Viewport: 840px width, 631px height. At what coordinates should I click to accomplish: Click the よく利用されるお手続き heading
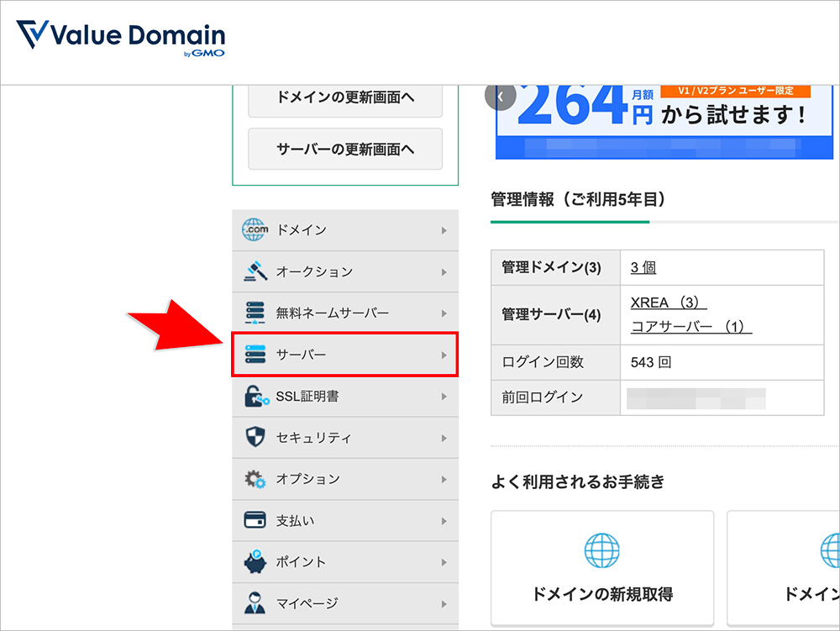coord(578,481)
